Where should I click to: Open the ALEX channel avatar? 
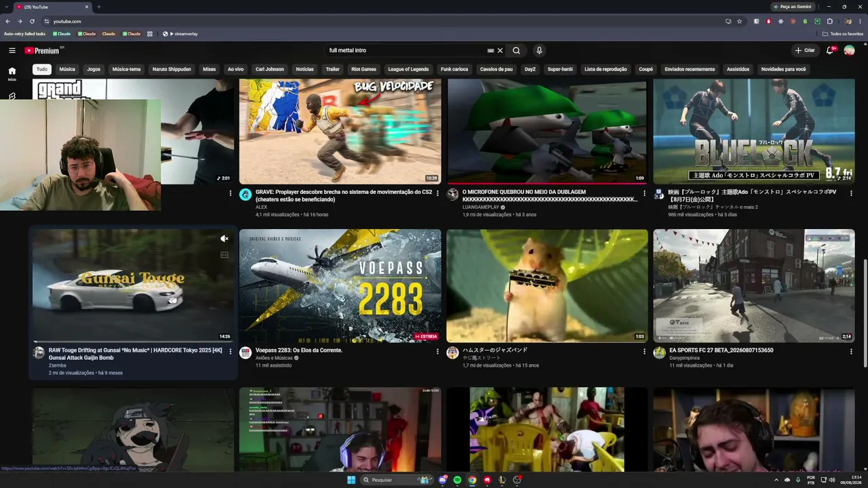click(245, 195)
